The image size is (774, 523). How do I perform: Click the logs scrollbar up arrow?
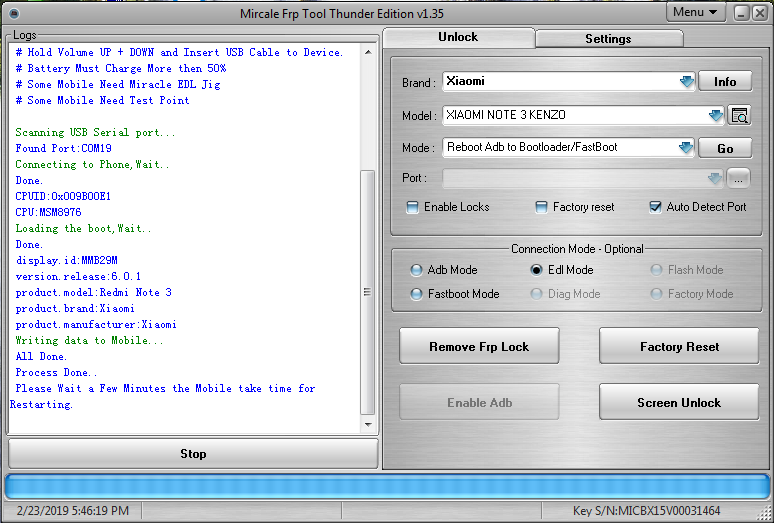(368, 52)
